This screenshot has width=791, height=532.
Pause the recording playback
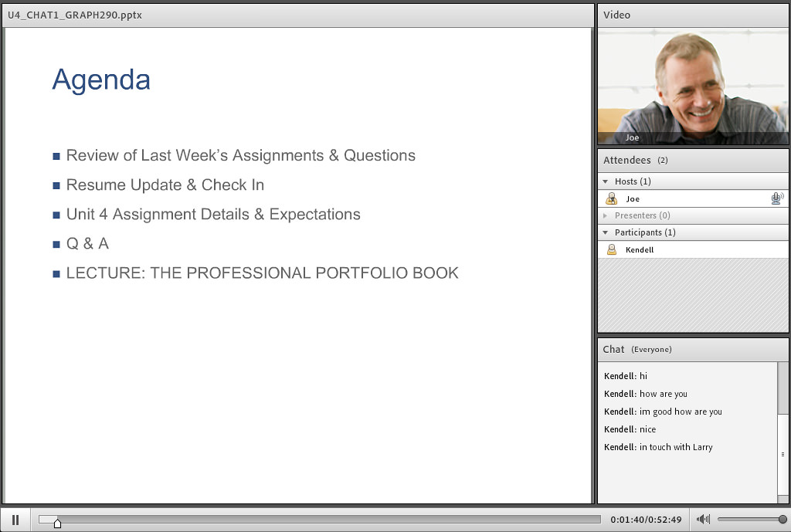tap(15, 520)
